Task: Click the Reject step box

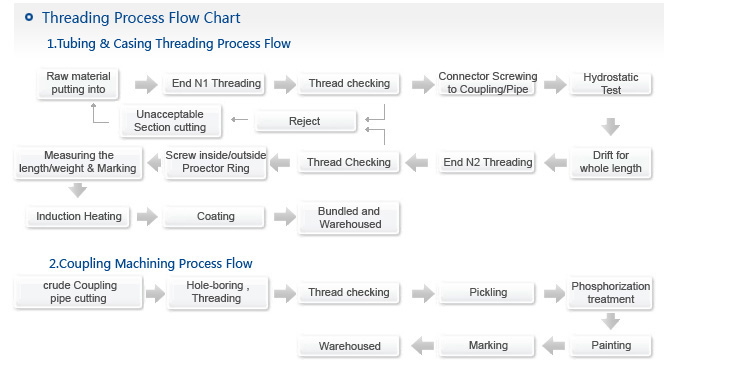Action: click(305, 121)
